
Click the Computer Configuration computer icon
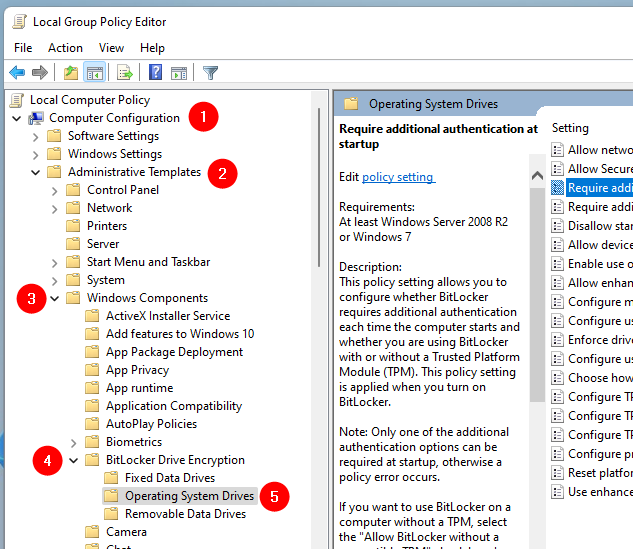pyautogui.click(x=36, y=118)
